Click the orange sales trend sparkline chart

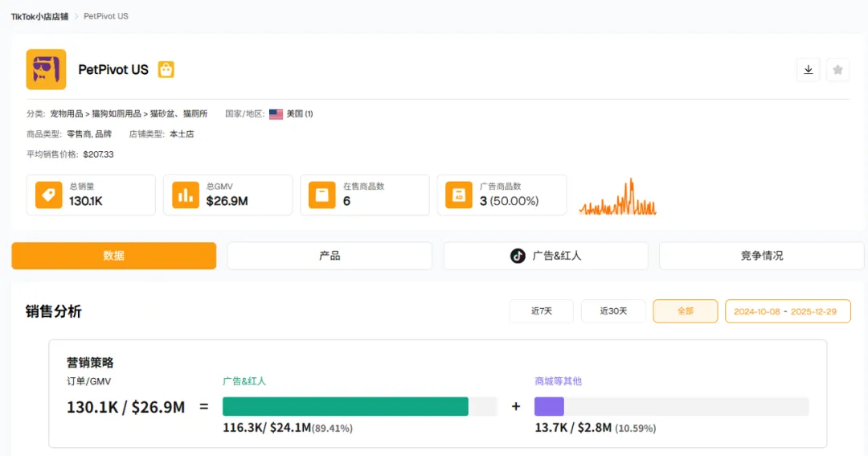pyautogui.click(x=617, y=199)
